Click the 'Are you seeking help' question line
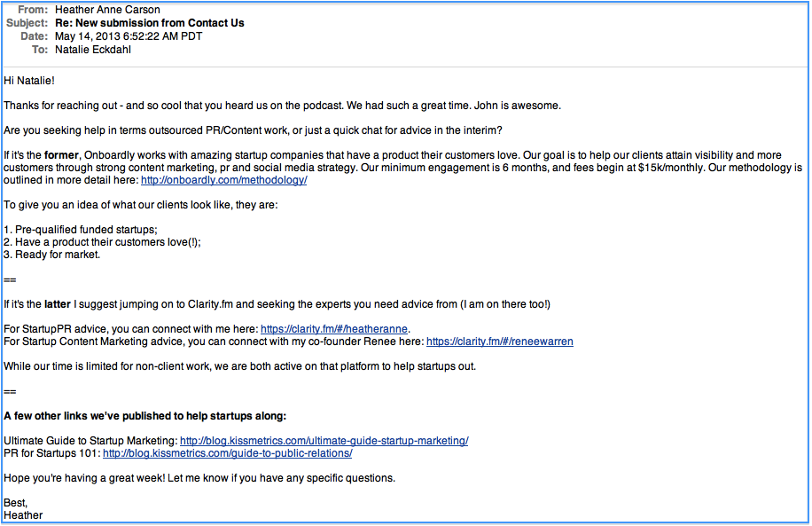This screenshot has width=812, height=526. pos(253,130)
